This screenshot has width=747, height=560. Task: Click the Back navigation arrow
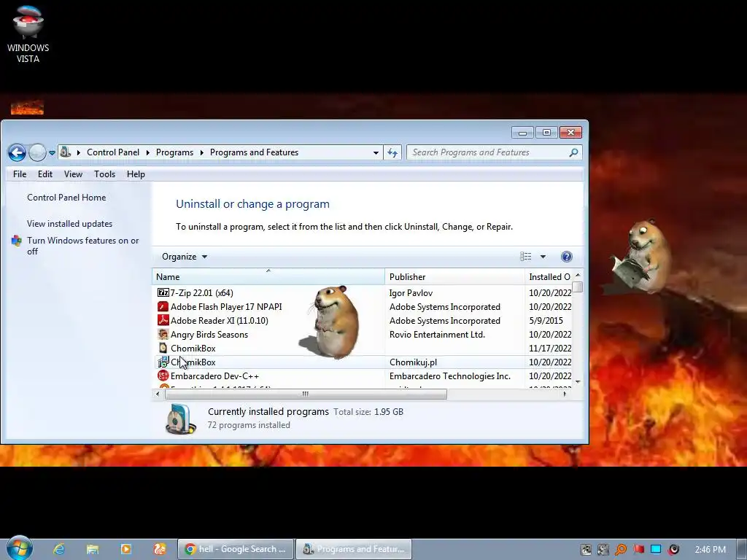(17, 153)
